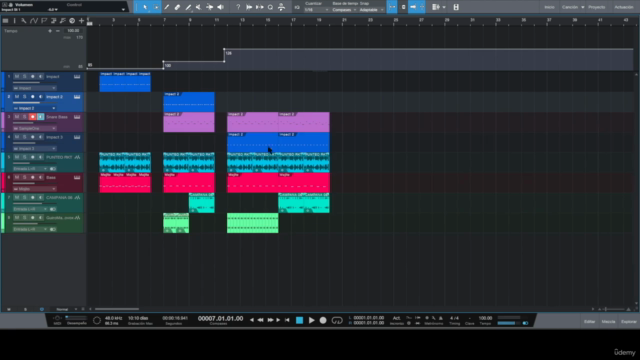Switch to the Actuación page

pyautogui.click(x=624, y=7)
